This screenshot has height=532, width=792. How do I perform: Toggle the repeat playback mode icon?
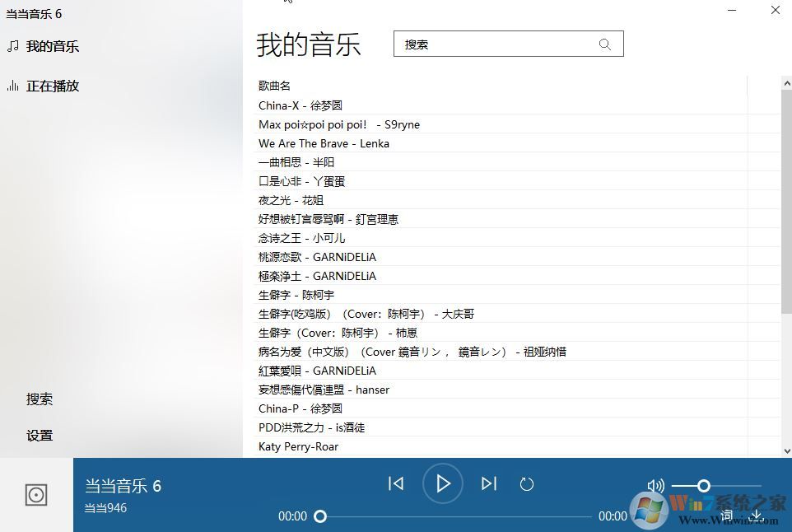coord(527,483)
